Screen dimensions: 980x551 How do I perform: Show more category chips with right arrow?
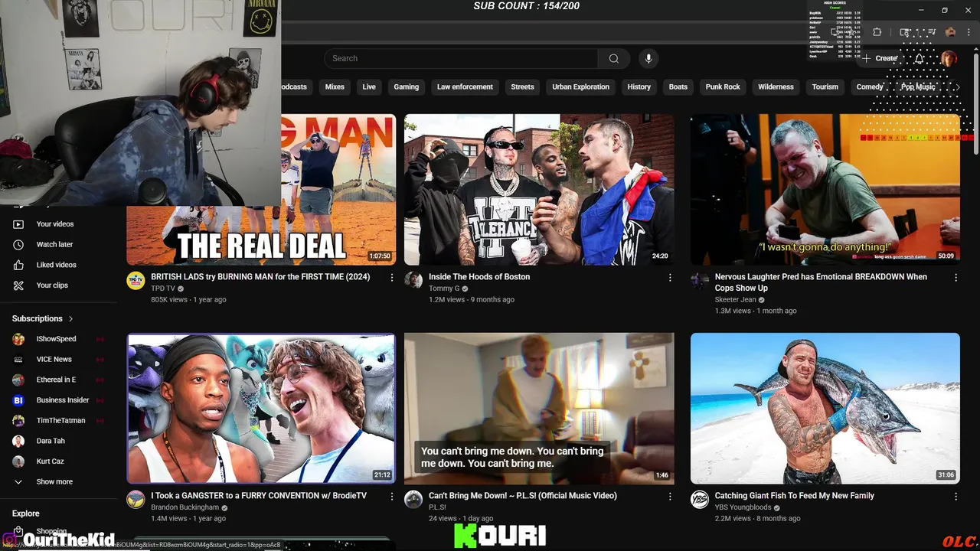957,87
